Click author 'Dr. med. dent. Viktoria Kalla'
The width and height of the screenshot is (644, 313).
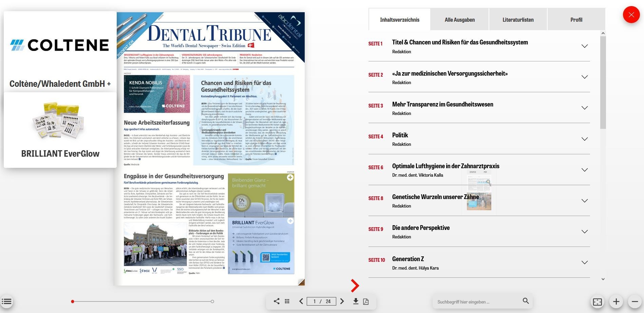tap(418, 175)
